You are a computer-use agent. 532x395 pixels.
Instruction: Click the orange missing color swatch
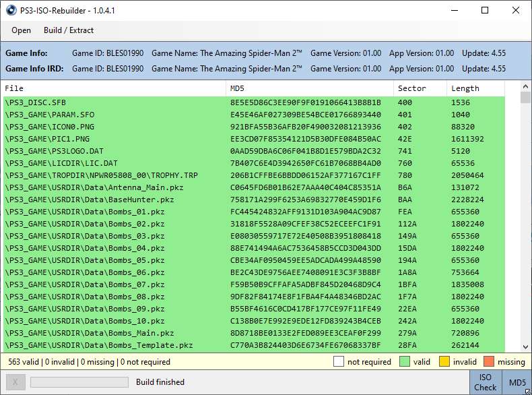click(489, 361)
